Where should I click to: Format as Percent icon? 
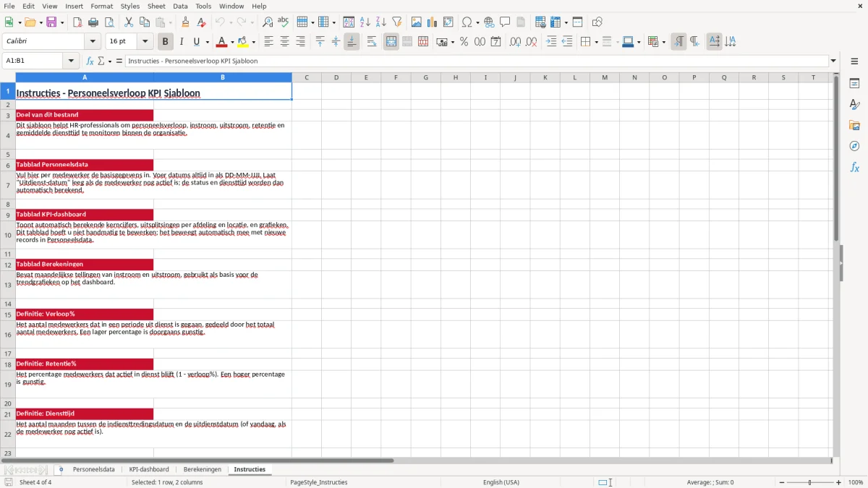(464, 42)
